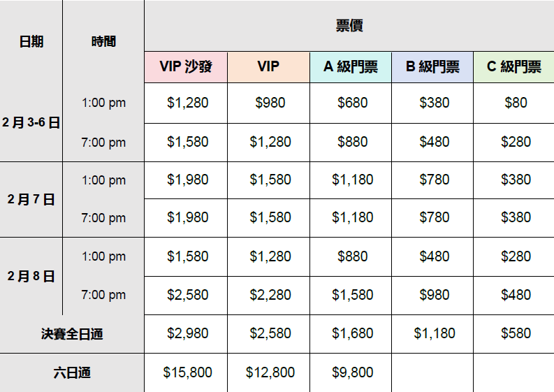The width and height of the screenshot is (554, 392).
Task: Select the $2,280 VIP price cell
Action: point(270,295)
